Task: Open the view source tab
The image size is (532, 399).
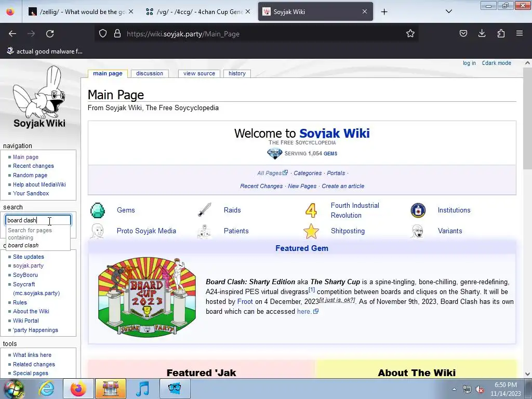Action: point(199,73)
